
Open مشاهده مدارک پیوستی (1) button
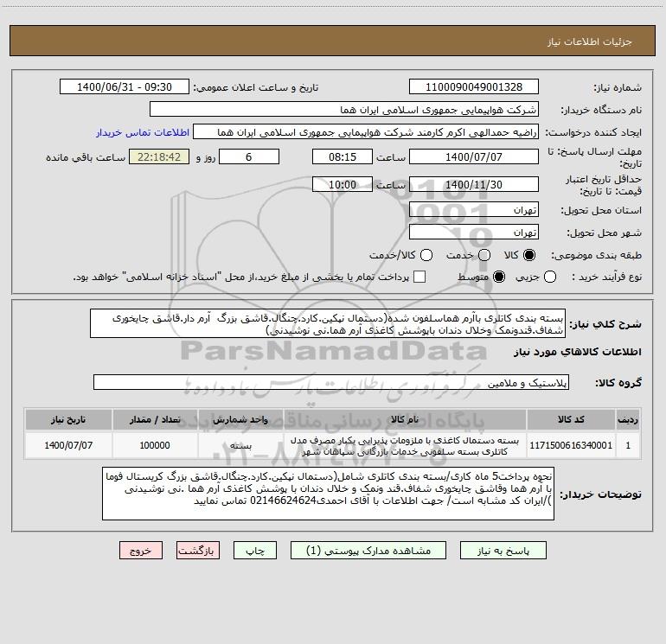(368, 551)
